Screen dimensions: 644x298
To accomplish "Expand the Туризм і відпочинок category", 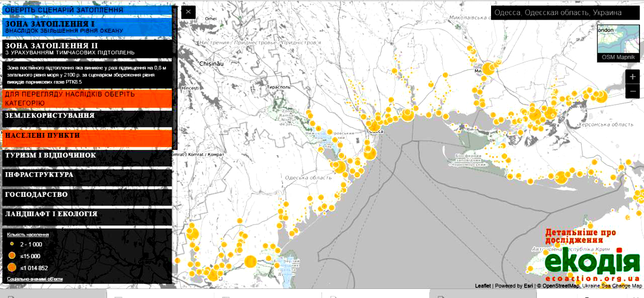I will pyautogui.click(x=87, y=156).
